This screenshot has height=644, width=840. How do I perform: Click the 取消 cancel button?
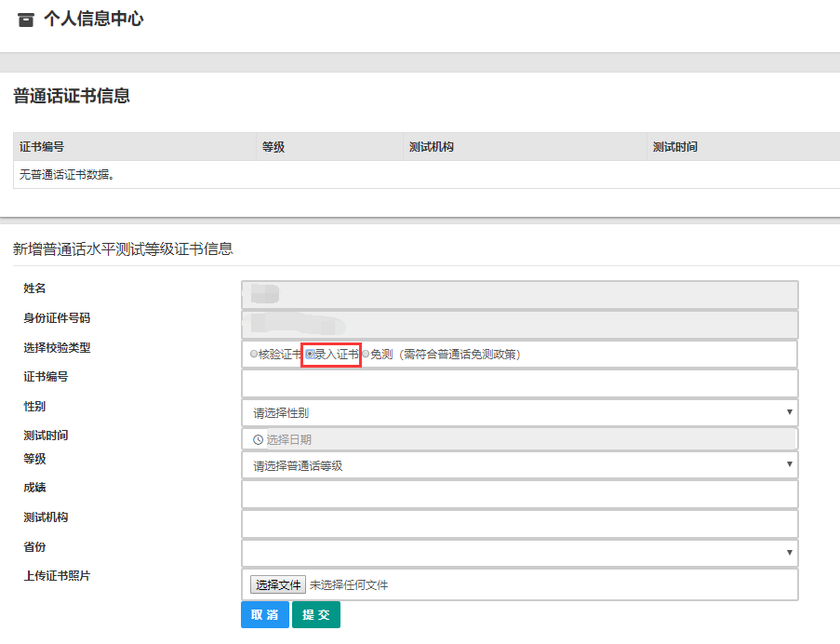[264, 615]
